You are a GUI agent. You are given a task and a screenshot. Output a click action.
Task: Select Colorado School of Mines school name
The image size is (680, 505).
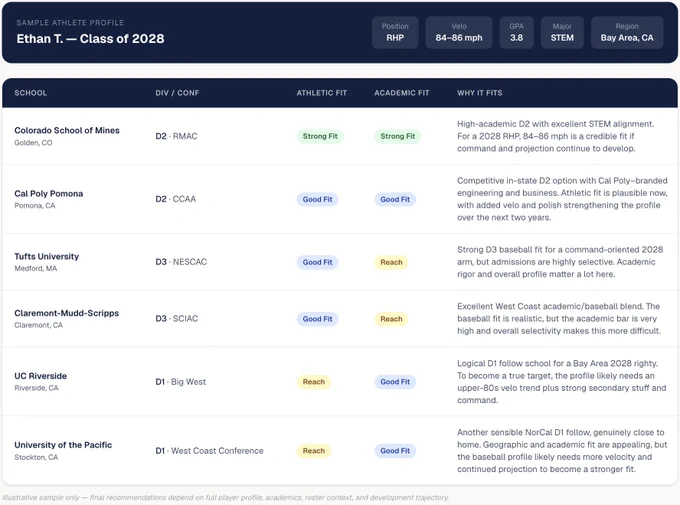click(x=67, y=130)
